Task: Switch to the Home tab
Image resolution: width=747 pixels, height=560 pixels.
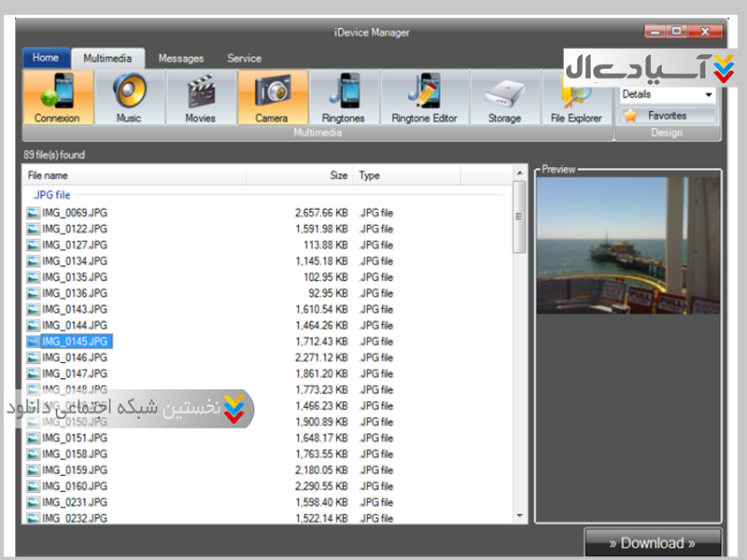Action: [46, 58]
